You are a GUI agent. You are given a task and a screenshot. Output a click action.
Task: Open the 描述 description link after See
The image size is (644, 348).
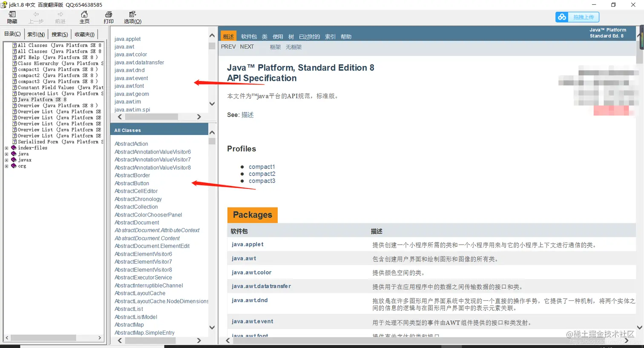point(247,115)
